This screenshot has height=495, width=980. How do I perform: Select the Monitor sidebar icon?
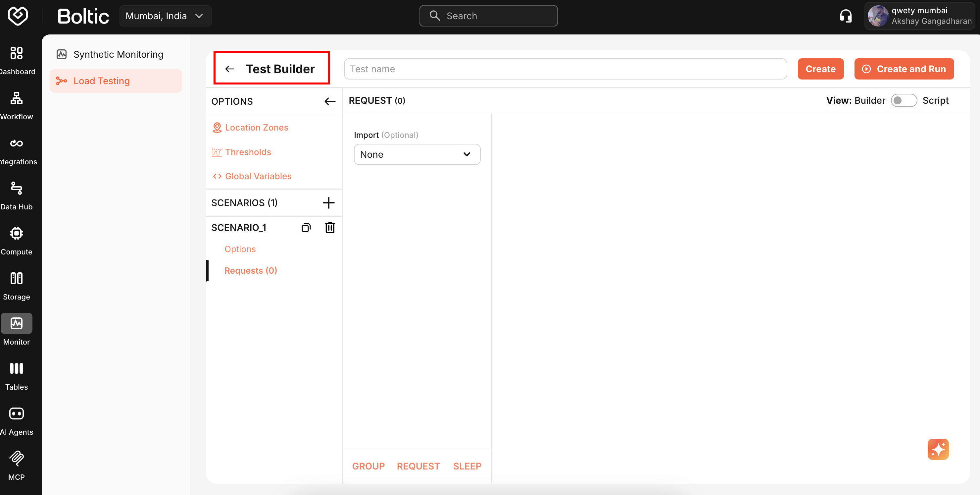pyautogui.click(x=16, y=323)
